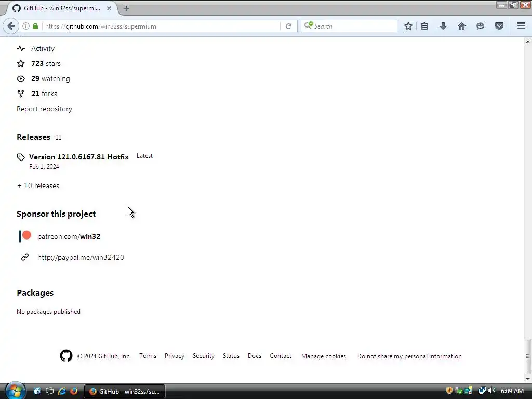Image resolution: width=532 pixels, height=399 pixels.
Task: View the 723 stars link
Action: (x=46, y=63)
